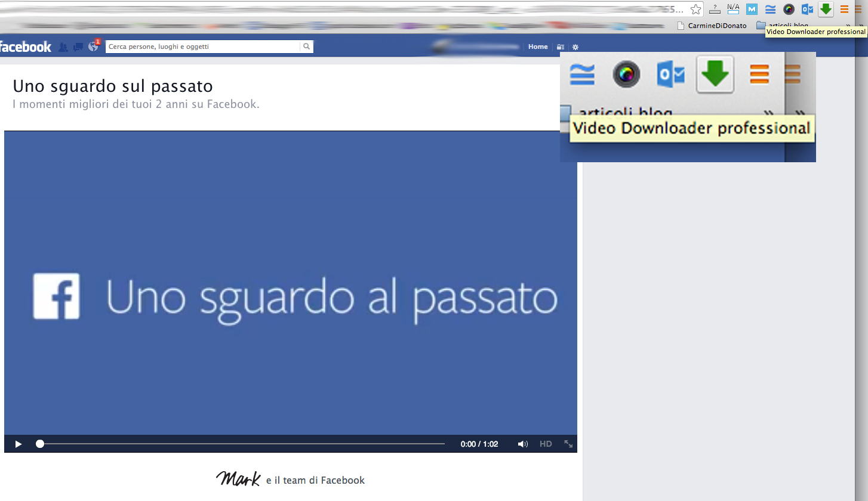
Task: Go to Facebook Home link
Action: click(538, 47)
